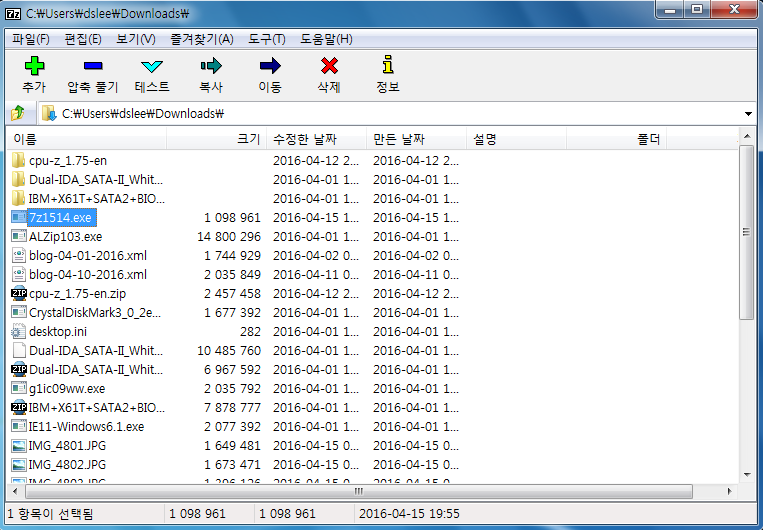
Task: Run the 테스트 (Test) toolbar icon
Action: pyautogui.click(x=152, y=67)
